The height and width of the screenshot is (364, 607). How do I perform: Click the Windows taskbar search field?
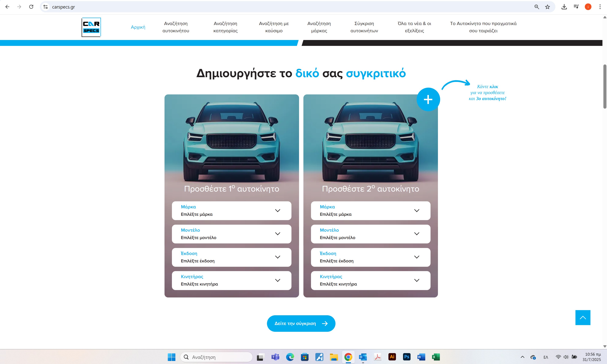click(x=216, y=357)
